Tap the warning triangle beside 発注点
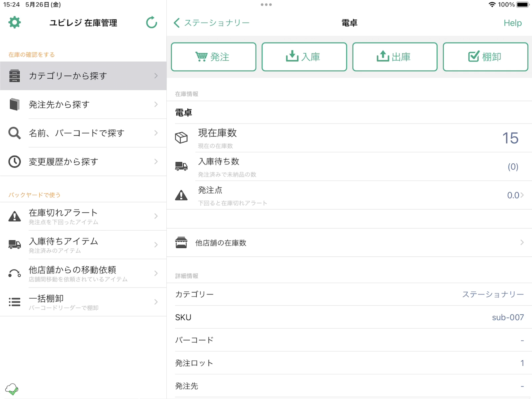Image resolution: width=532 pixels, height=399 pixels. (x=181, y=195)
